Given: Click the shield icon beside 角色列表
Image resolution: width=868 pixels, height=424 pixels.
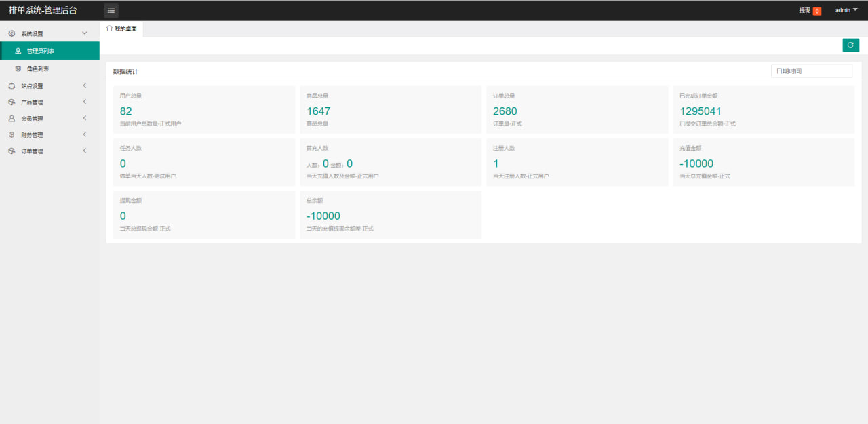Looking at the screenshot, I should pyautogui.click(x=18, y=69).
